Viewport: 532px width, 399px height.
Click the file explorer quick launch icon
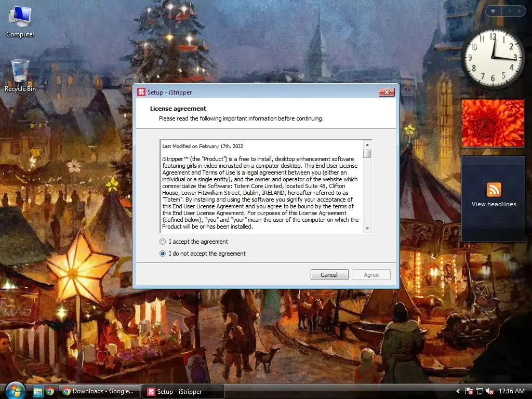pos(37,392)
